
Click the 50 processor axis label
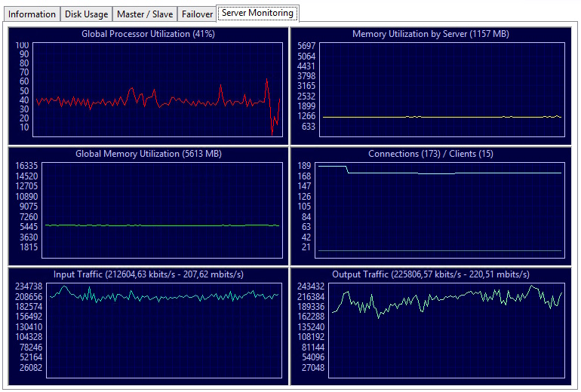pos(24,91)
